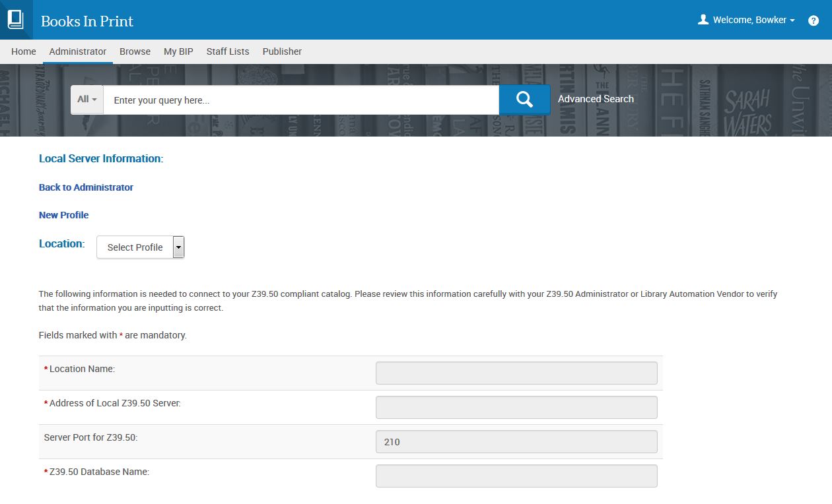Click the Books In Print title

pyautogui.click(x=87, y=21)
